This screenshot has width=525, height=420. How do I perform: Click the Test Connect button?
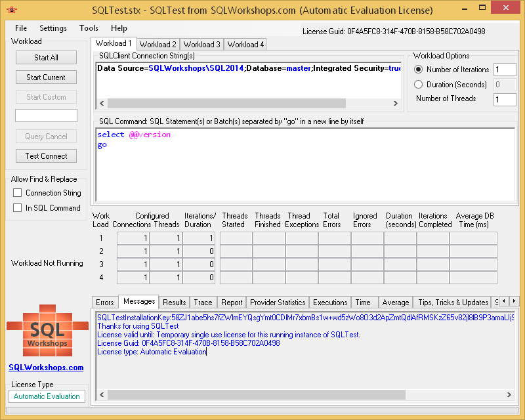click(46, 156)
